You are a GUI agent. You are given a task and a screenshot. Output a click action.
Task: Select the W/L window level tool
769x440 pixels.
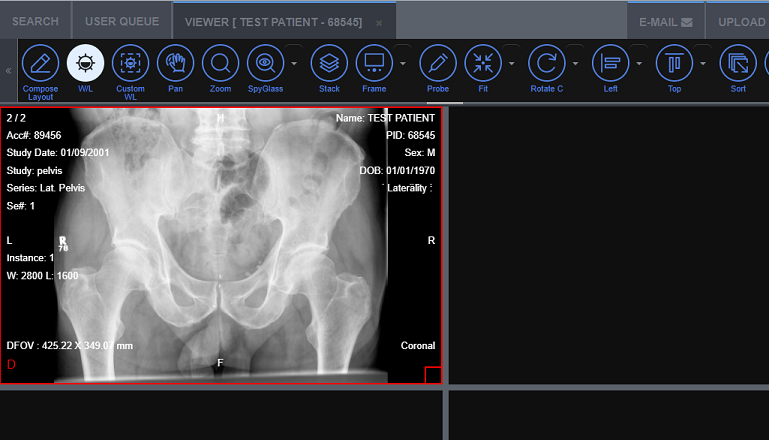tap(85, 64)
